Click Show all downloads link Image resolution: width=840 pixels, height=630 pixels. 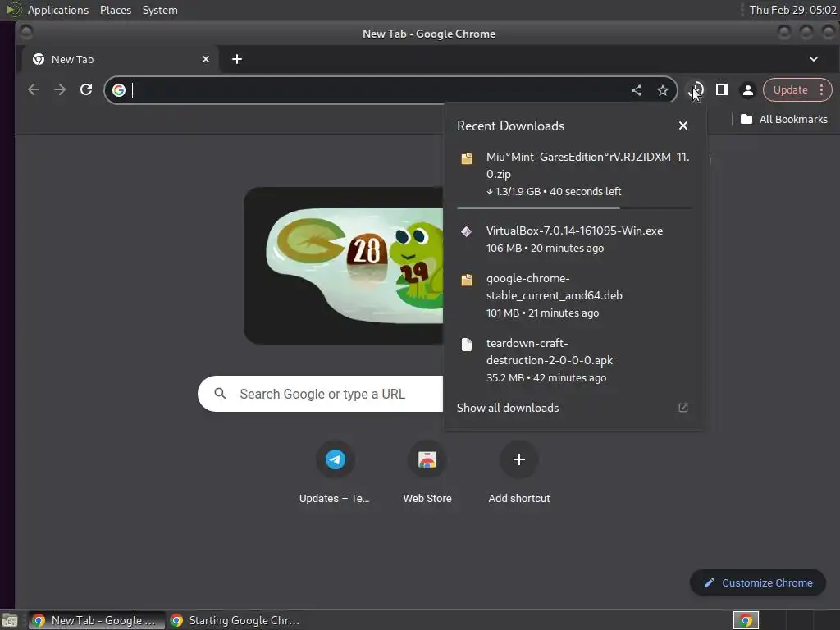[x=507, y=408]
